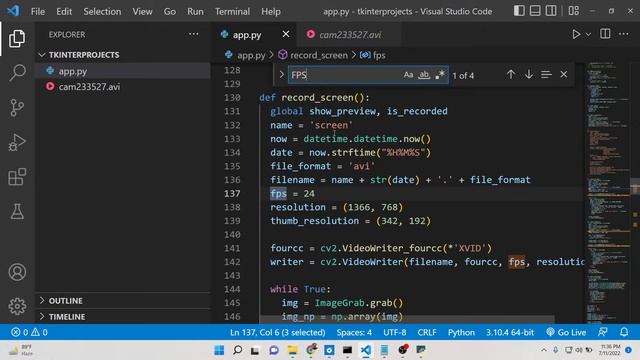Switch to the cam233527.avi tab
This screenshot has width=640, height=360.
(x=350, y=35)
